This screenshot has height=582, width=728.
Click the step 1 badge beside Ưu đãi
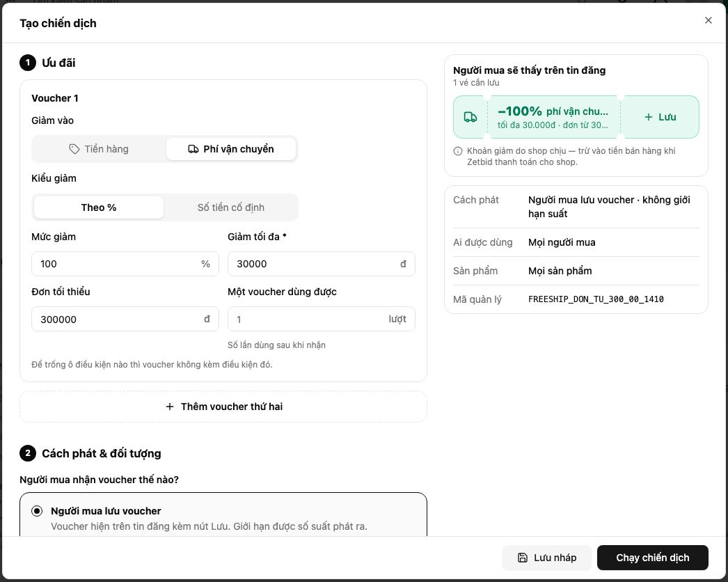[28, 63]
